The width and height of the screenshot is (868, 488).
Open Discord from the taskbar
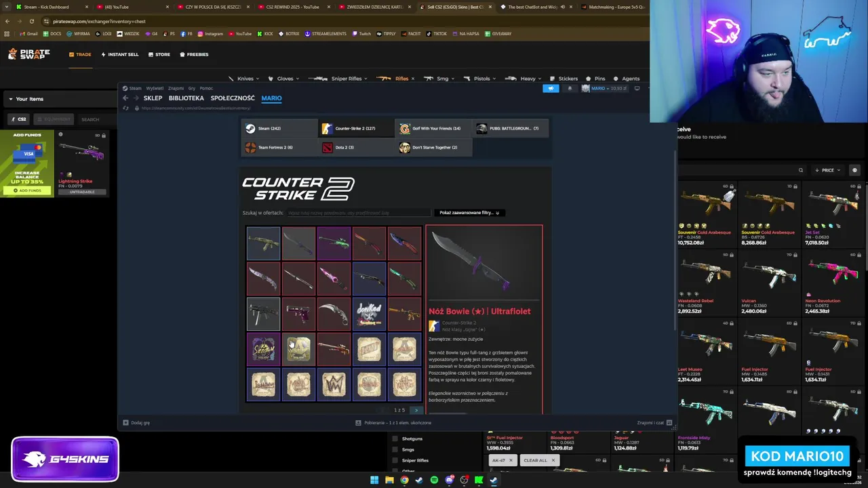(x=449, y=480)
